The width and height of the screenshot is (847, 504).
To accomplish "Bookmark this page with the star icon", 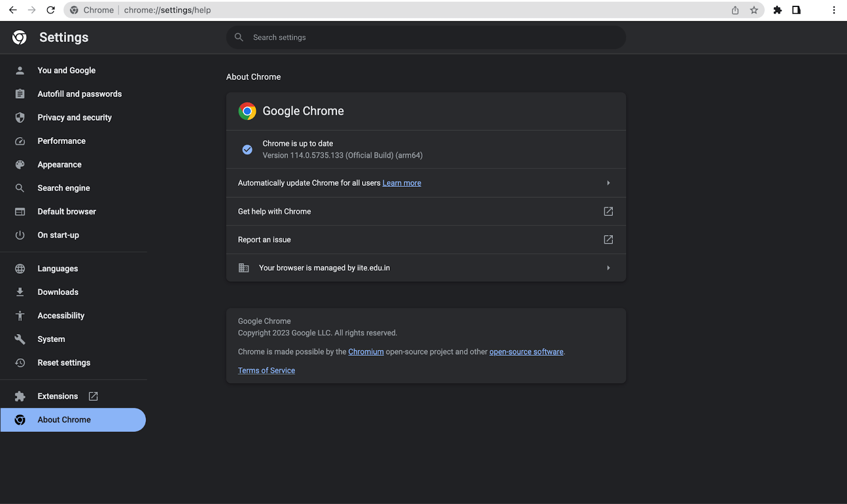I will 754,10.
